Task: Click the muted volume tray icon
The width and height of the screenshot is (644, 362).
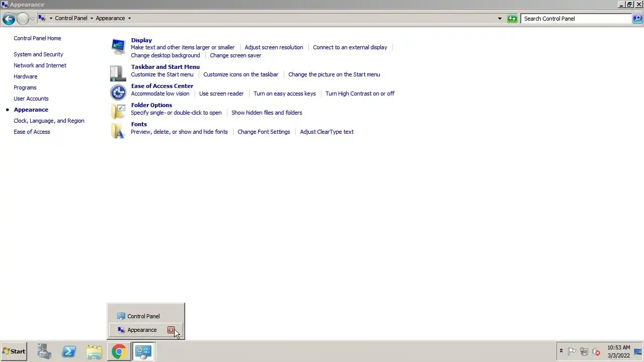Action: click(x=596, y=352)
